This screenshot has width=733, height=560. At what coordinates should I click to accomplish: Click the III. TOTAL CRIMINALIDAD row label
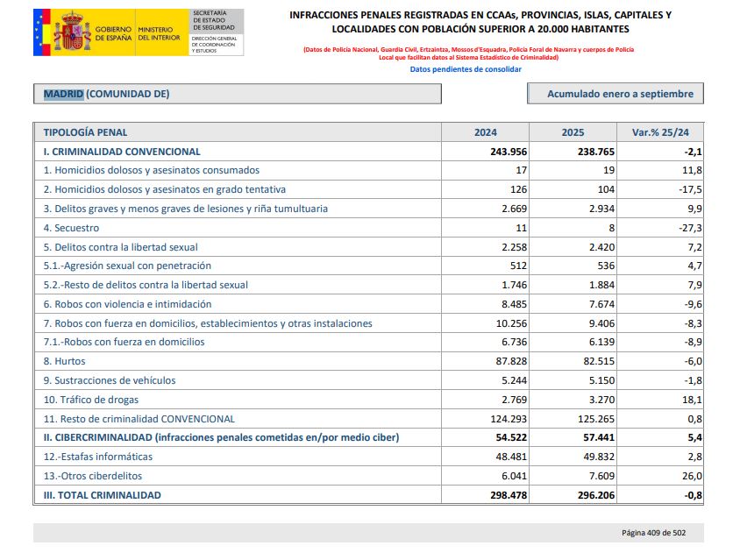[x=103, y=495]
